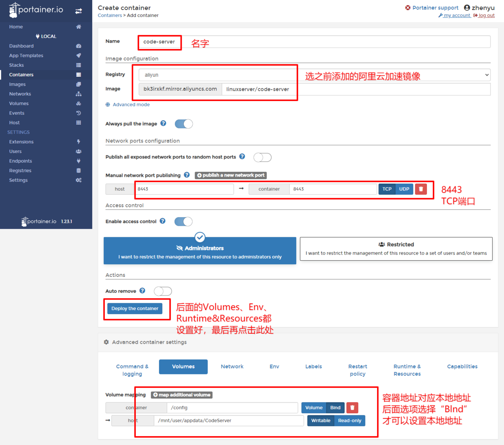
Task: Open the Registry dropdown showing aliyun
Action: [315, 75]
